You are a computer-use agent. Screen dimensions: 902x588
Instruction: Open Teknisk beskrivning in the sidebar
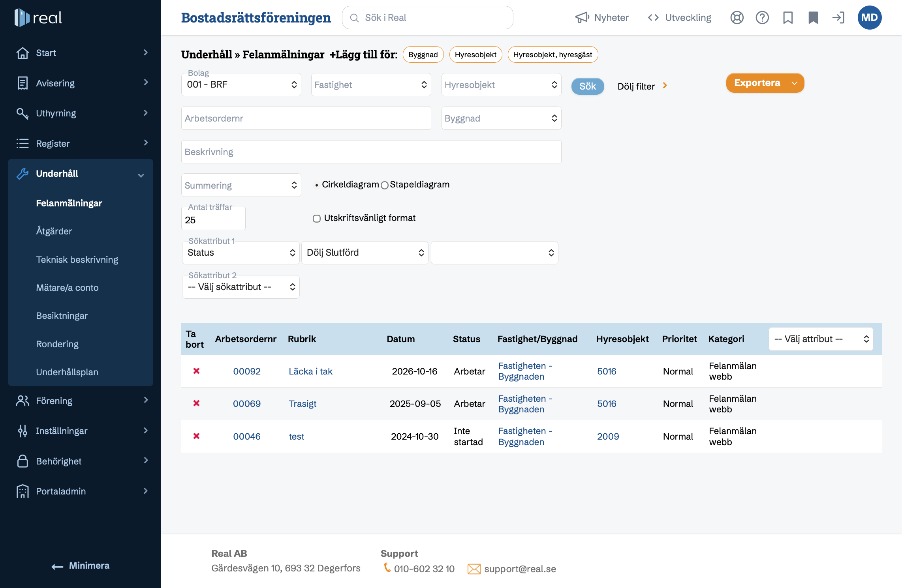click(77, 260)
